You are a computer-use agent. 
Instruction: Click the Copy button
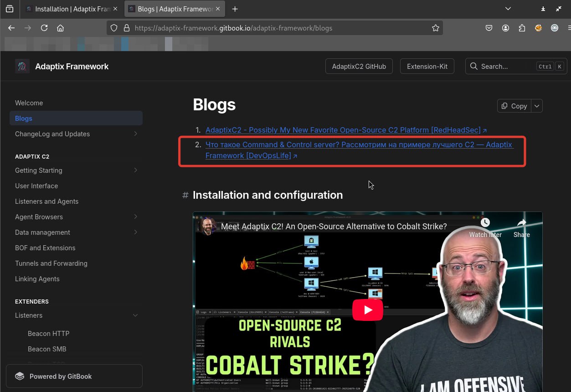point(514,106)
